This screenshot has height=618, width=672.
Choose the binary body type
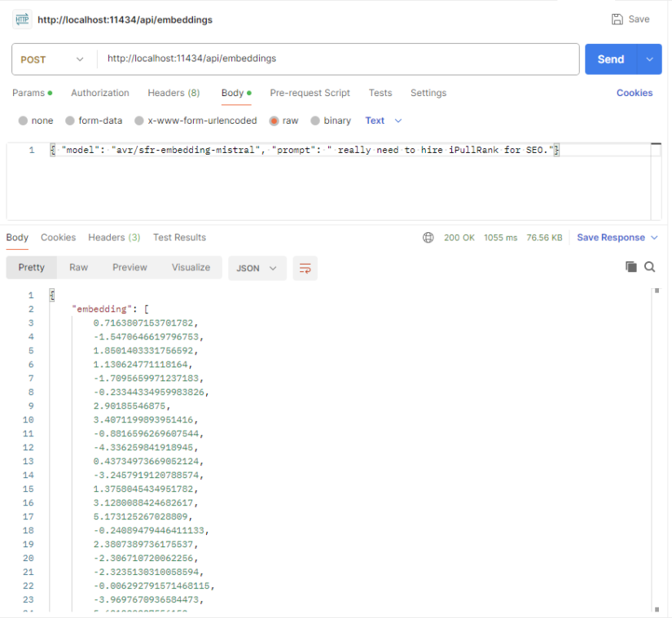click(x=331, y=120)
